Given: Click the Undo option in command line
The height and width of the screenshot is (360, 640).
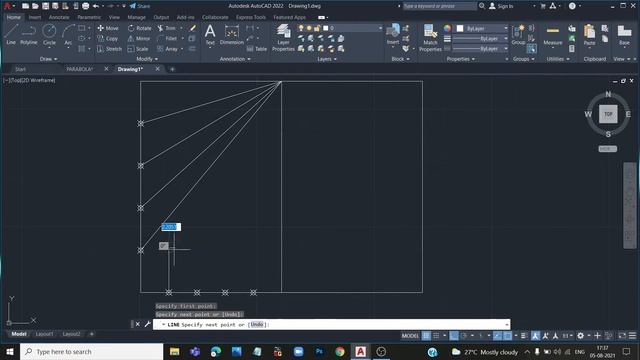Looking at the screenshot, I should click(257, 324).
